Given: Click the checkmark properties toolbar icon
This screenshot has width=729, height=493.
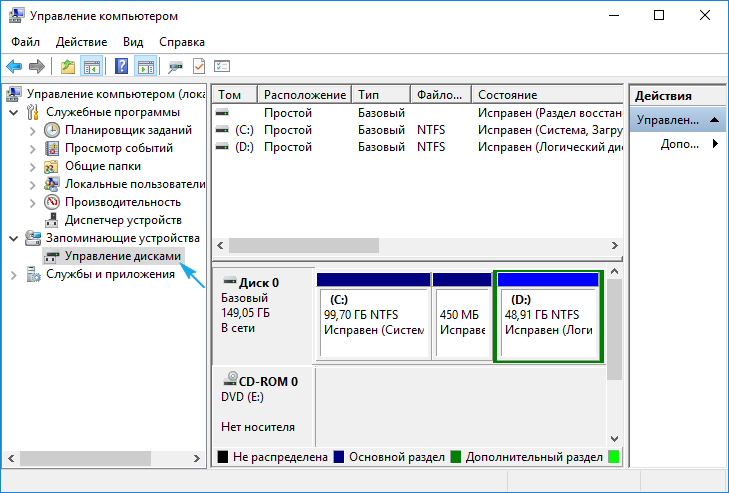Looking at the screenshot, I should coord(199,67).
